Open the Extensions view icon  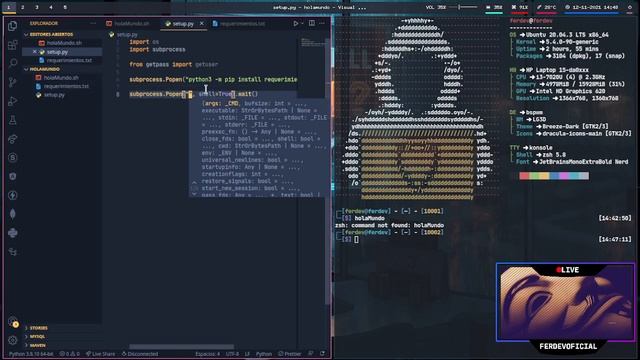coord(13,44)
